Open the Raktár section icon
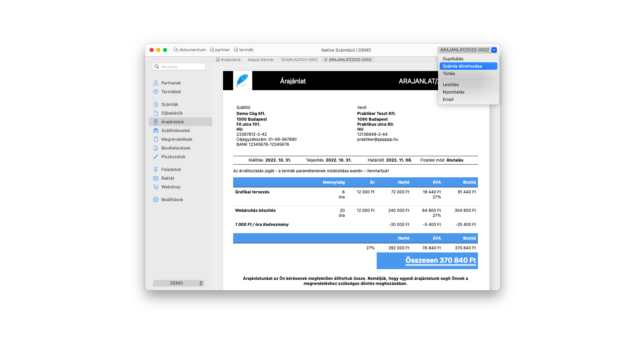The height and width of the screenshot is (362, 644). click(156, 178)
